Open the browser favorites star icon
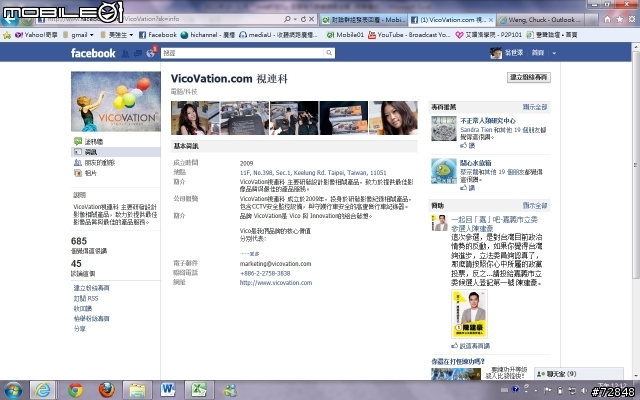The height and width of the screenshot is (400, 640). point(620,19)
